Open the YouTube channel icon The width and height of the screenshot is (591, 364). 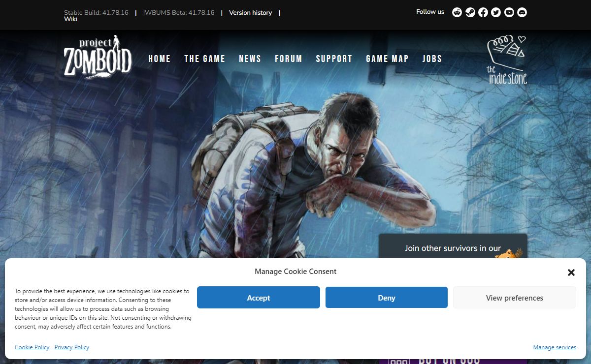[x=509, y=12]
